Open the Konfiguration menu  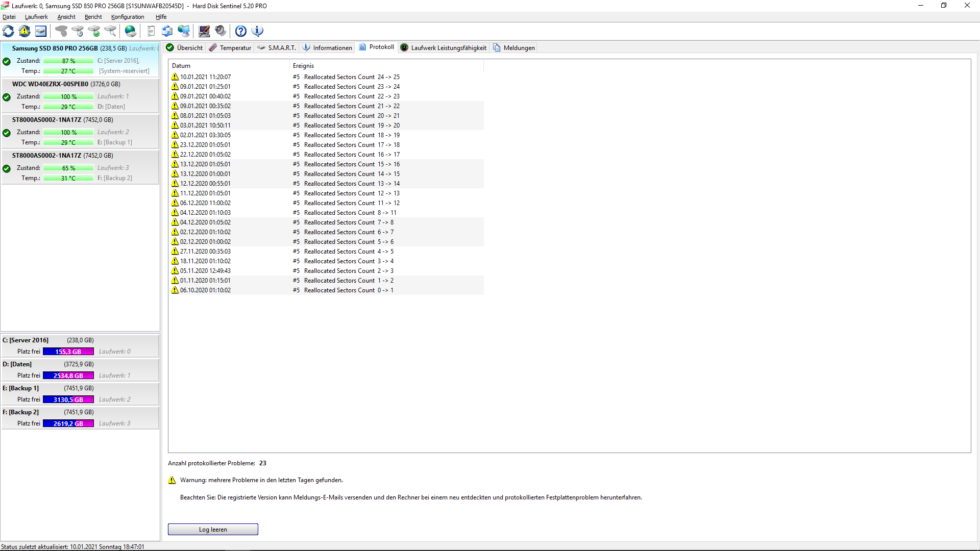tap(128, 17)
